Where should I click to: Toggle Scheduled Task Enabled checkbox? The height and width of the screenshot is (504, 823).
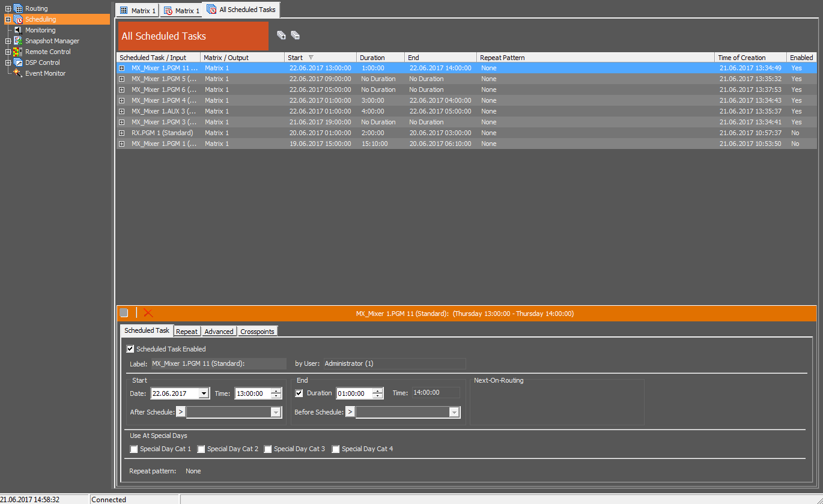click(x=130, y=349)
